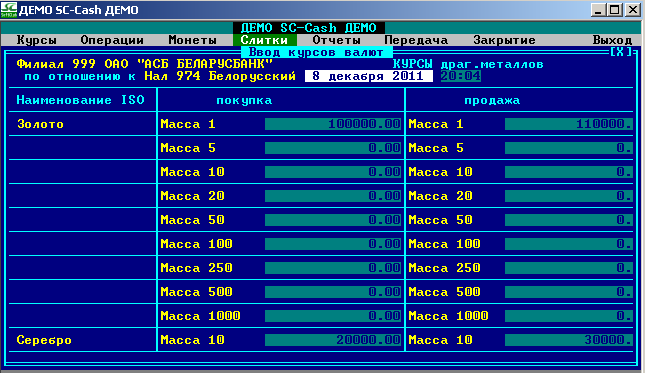The width and height of the screenshot is (645, 373).
Task: Click the Филиал 999 ОАО "АСБ БЕЛАРУСБАНК" text
Action: point(144,64)
